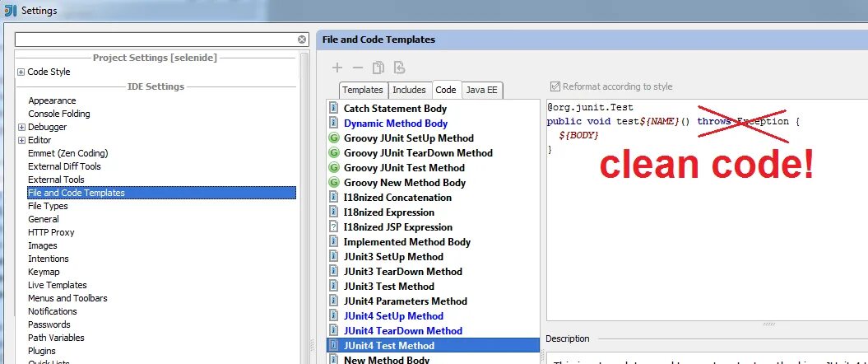
Task: Expand the Editor settings node
Action: click(21, 140)
